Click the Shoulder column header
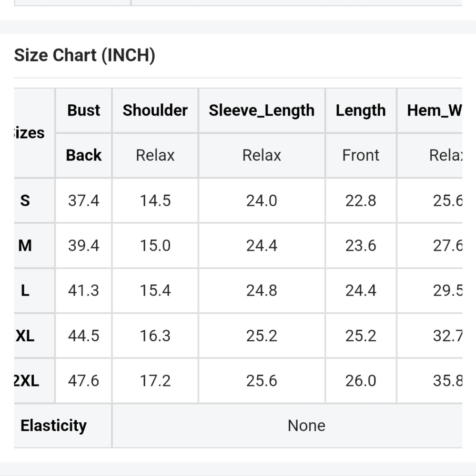This screenshot has width=476, height=476. coord(155,110)
